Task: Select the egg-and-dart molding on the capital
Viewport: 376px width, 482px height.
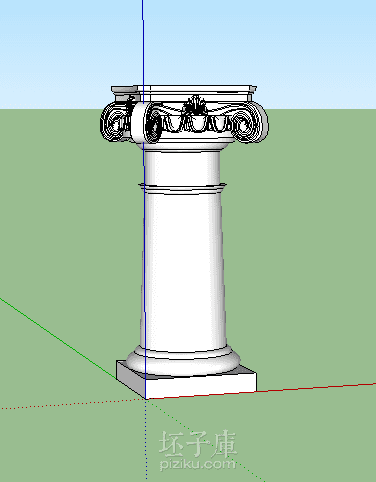Action: click(x=197, y=123)
